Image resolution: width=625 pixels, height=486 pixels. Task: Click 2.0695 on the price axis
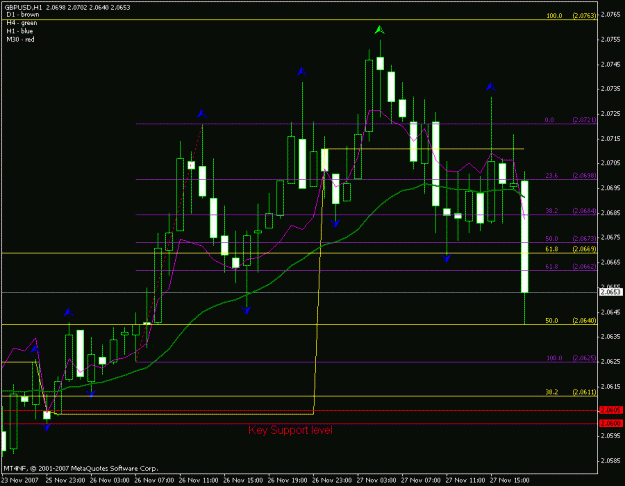611,187
